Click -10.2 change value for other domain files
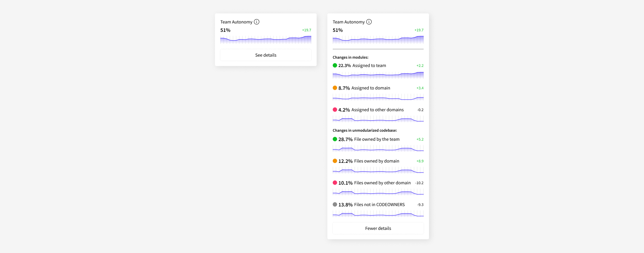The width and height of the screenshot is (644, 253). pos(419,183)
